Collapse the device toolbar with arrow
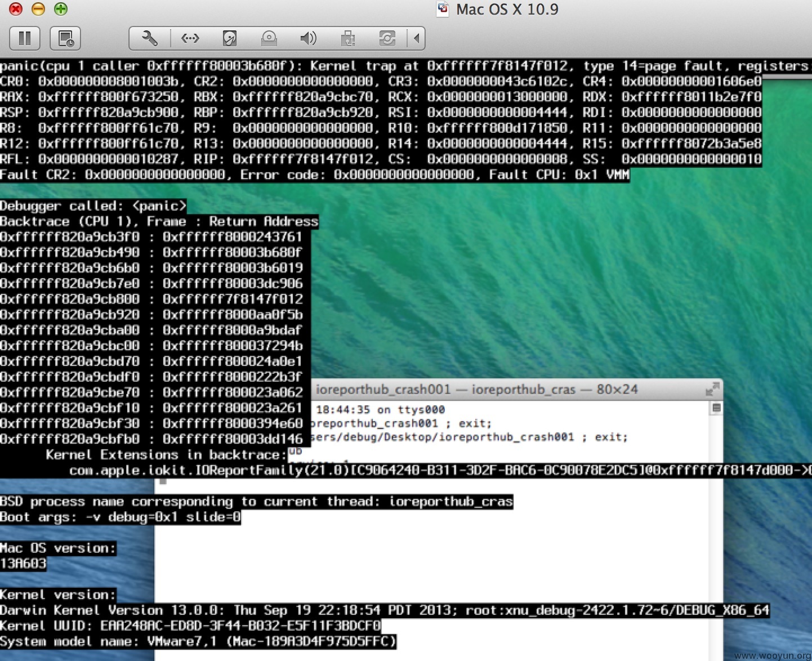The width and height of the screenshot is (812, 661). pos(416,38)
